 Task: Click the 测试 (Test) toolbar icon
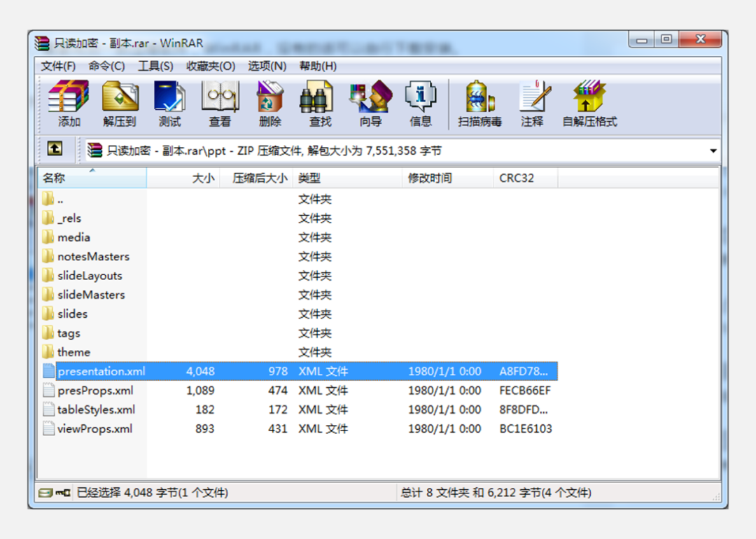pos(169,97)
